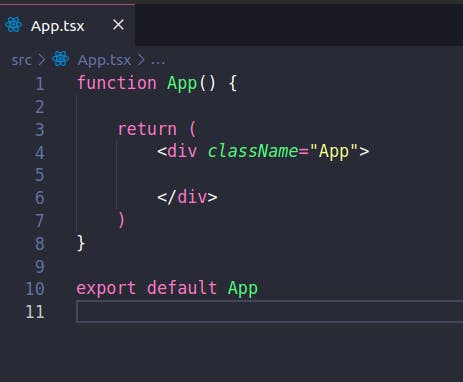Click the closing parenthesis on line 7
The image size is (463, 382).
coord(121,220)
